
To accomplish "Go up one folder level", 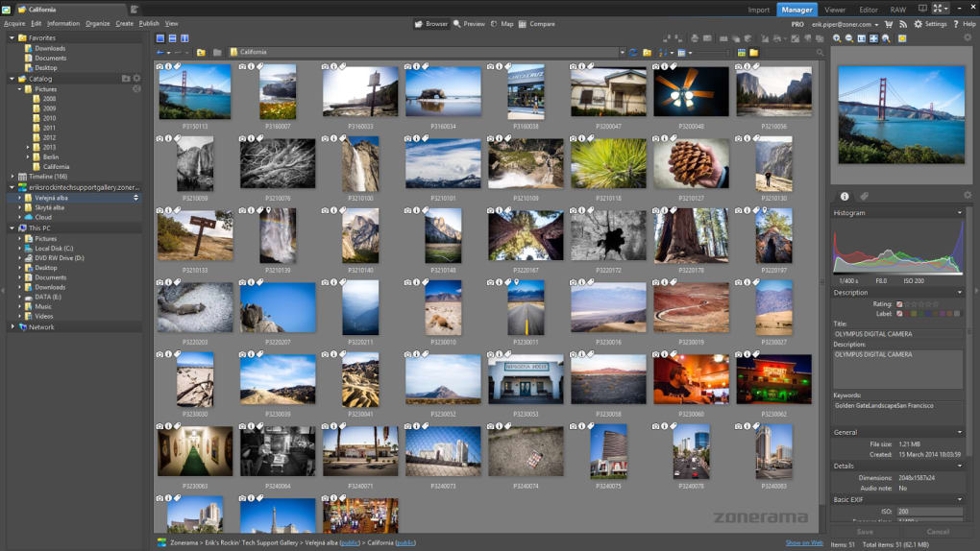I will pos(201,53).
